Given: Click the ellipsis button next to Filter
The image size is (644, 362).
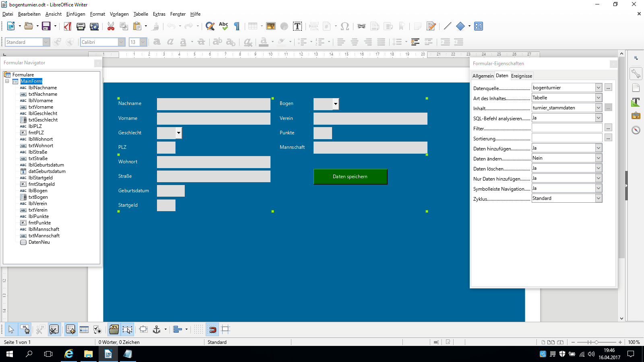Looking at the screenshot, I should point(608,128).
